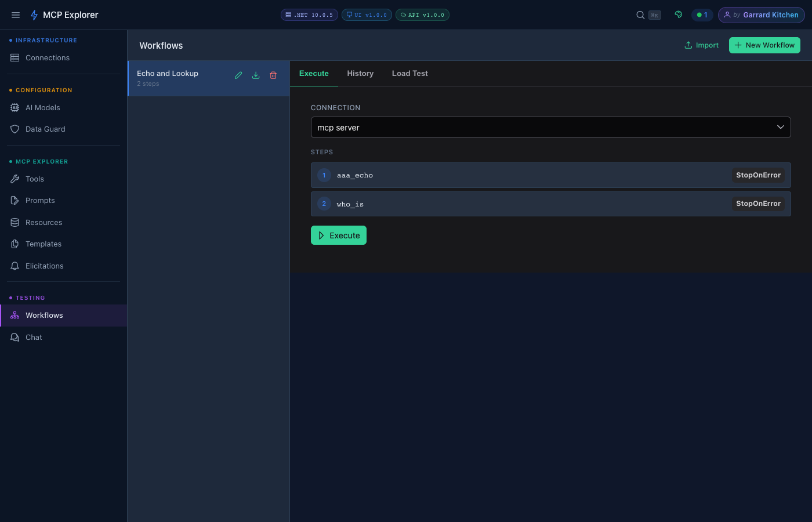812x522 pixels.
Task: Open the UI v1.0.0 badge dropdown
Action: (x=367, y=14)
